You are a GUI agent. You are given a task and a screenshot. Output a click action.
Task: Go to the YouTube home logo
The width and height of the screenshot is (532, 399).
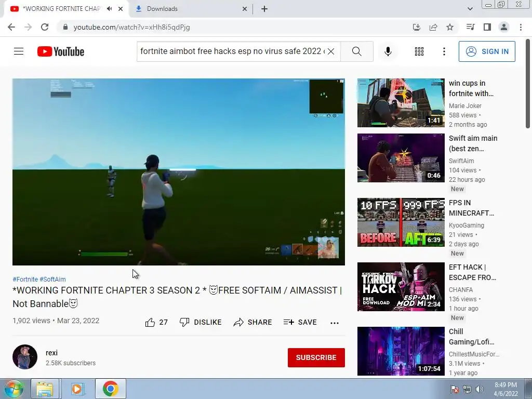pos(61,51)
